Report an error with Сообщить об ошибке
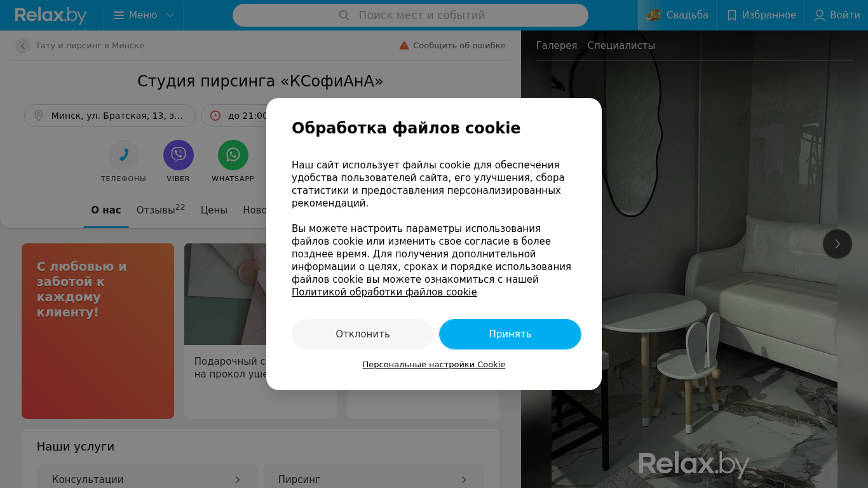This screenshot has width=868, height=488. tap(452, 46)
